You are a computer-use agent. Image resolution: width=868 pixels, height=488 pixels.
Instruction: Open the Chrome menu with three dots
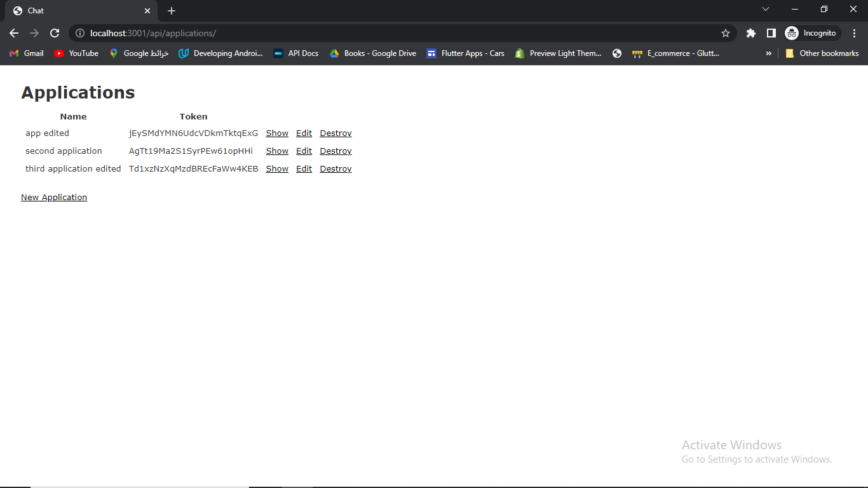click(855, 32)
